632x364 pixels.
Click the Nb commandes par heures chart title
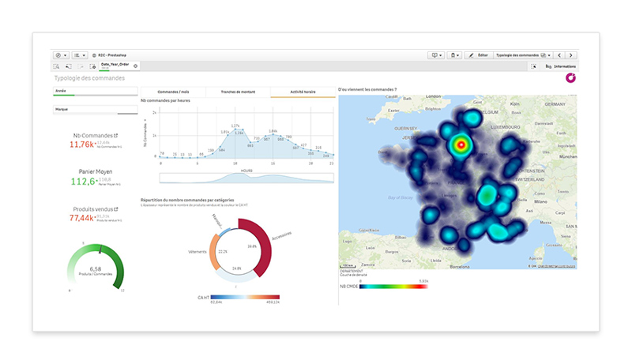pos(165,100)
